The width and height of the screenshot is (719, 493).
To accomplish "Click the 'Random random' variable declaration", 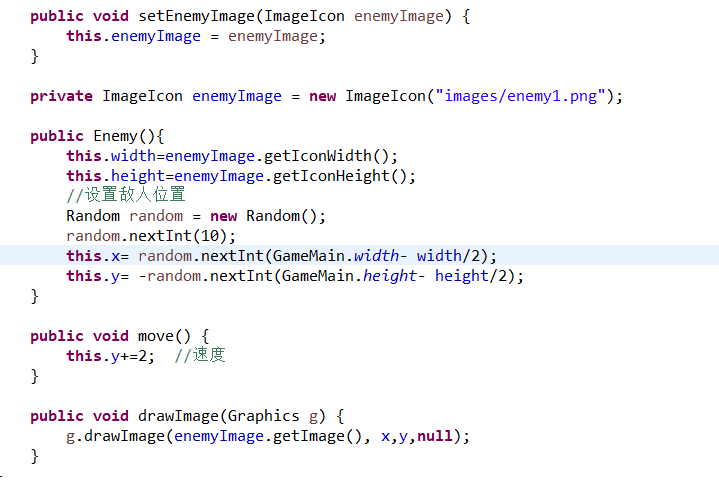I will click(124, 216).
